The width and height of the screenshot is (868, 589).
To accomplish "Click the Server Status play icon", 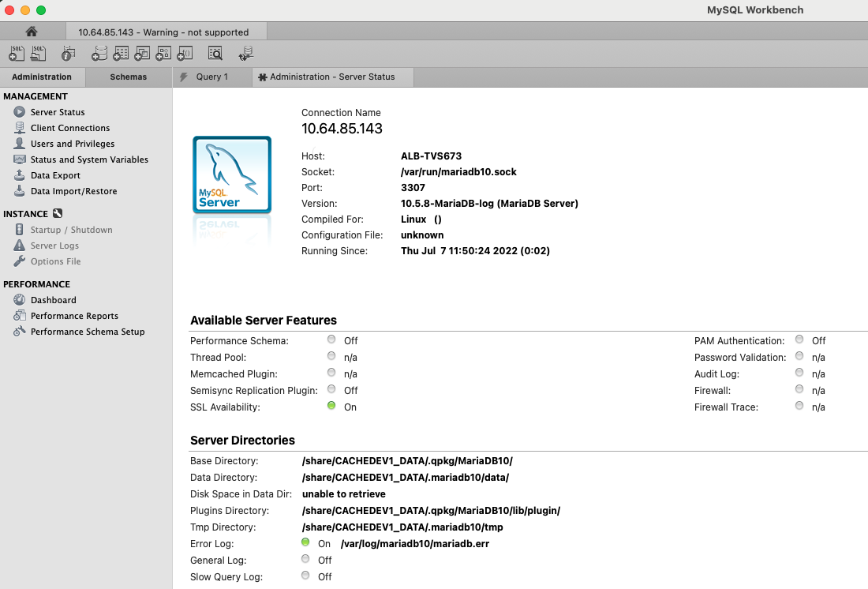I will click(x=20, y=112).
